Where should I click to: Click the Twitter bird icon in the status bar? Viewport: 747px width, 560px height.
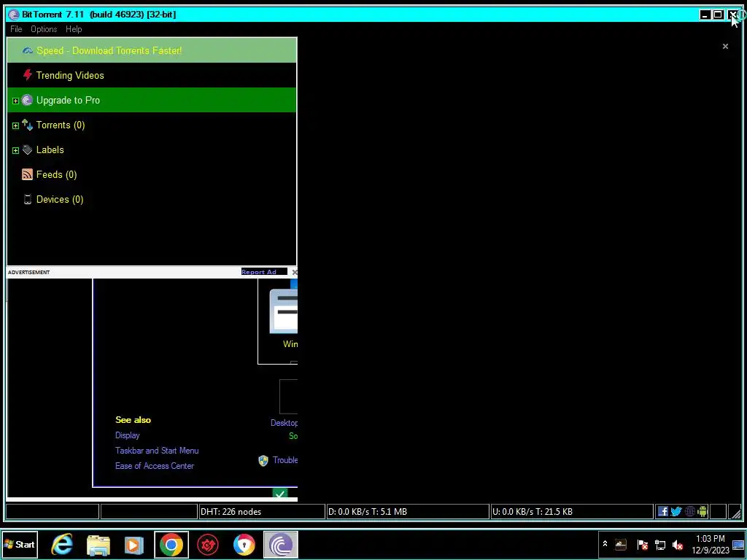click(x=676, y=511)
